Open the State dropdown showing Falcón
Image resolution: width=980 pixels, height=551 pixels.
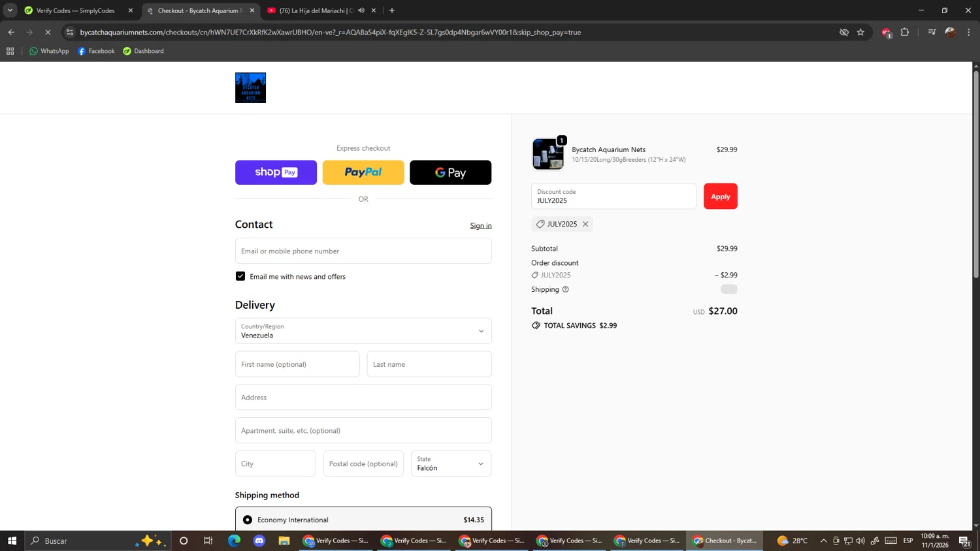pos(451,464)
